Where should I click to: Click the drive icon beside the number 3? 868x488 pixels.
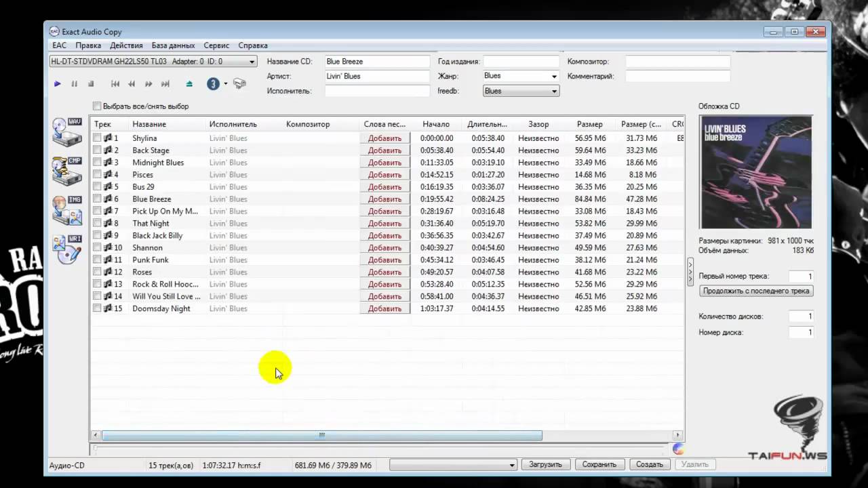(x=239, y=84)
